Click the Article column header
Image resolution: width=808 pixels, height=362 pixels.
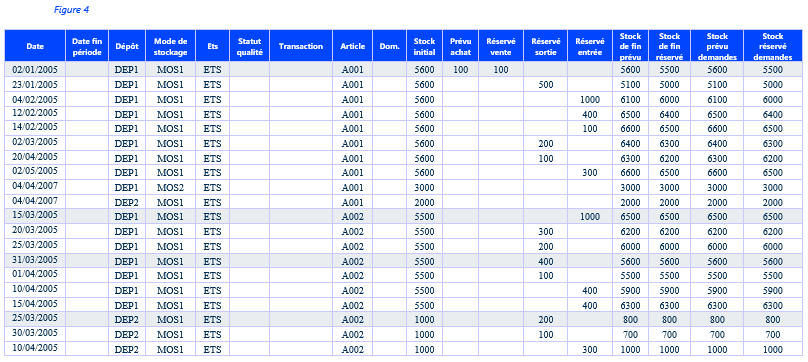pyautogui.click(x=352, y=46)
